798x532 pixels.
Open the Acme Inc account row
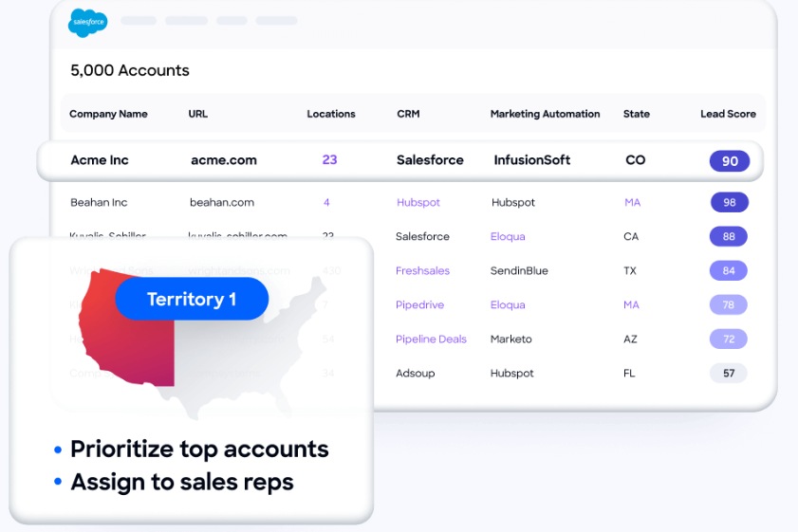pyautogui.click(x=400, y=160)
